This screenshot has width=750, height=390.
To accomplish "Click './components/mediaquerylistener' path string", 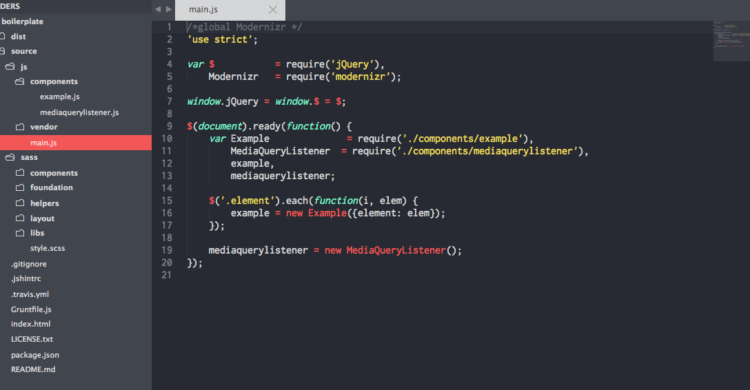I will pyautogui.click(x=487, y=151).
